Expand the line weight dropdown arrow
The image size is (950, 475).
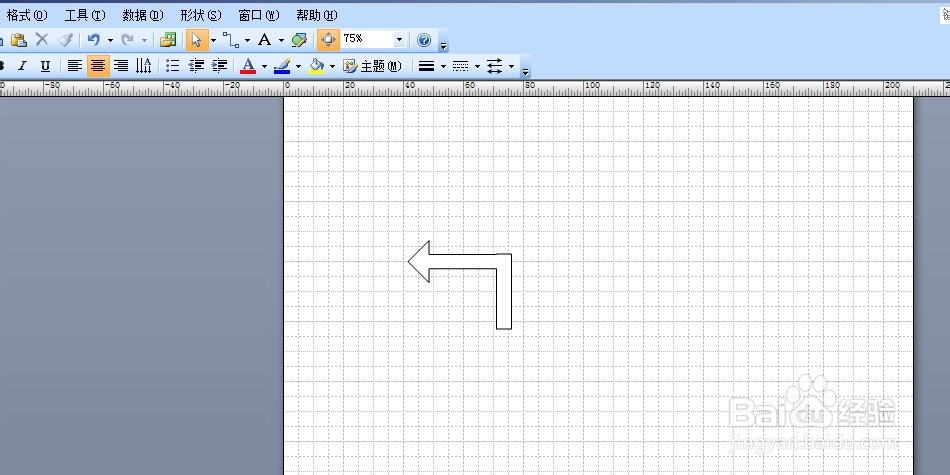[443, 67]
